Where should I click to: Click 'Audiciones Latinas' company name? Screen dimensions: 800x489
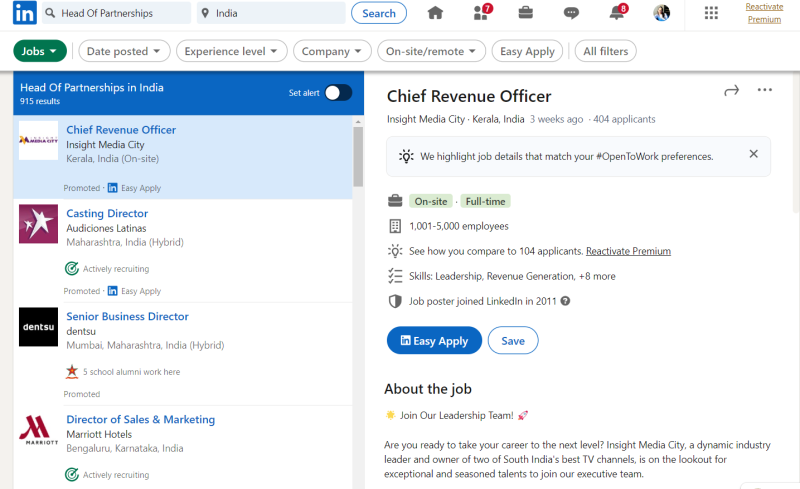point(106,228)
